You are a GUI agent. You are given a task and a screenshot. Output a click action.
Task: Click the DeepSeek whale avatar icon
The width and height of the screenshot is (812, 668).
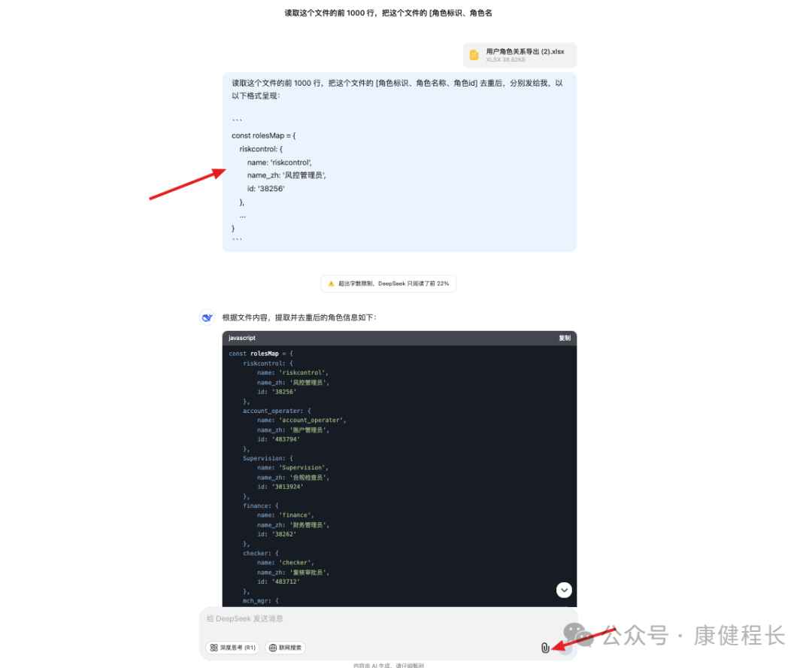pos(208,317)
